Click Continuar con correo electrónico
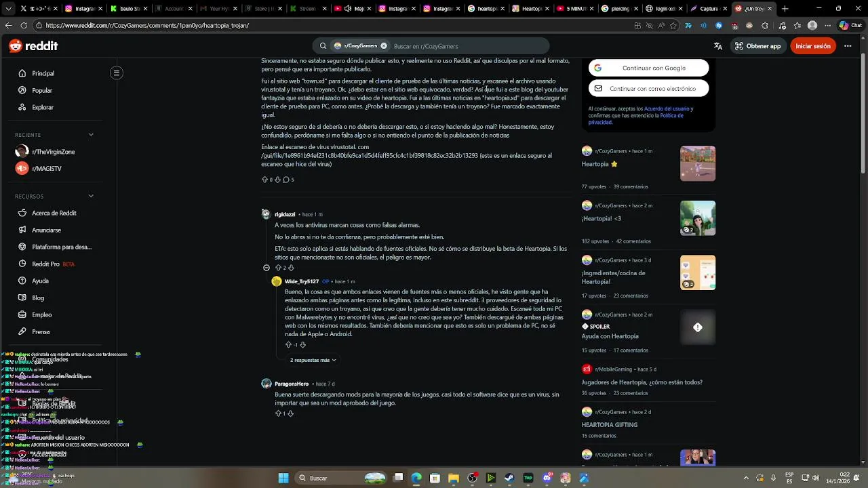This screenshot has height=488, width=868. pyautogui.click(x=648, y=88)
